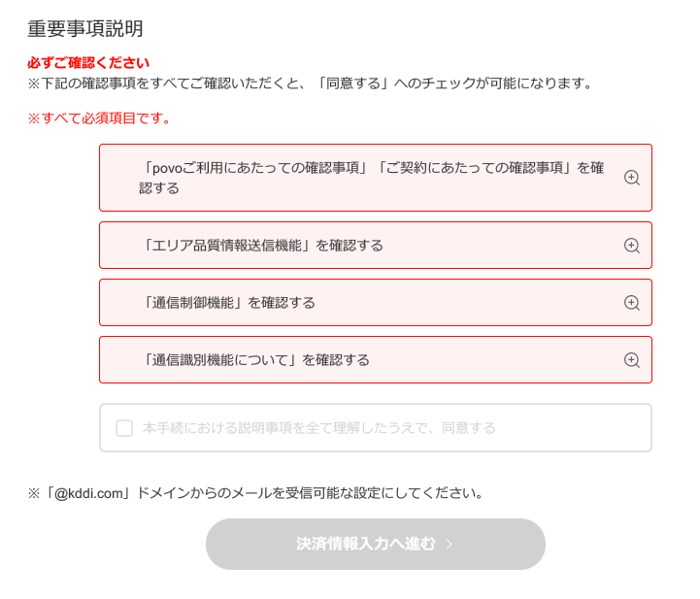The width and height of the screenshot is (700, 599).
Task: Click the red 必ずご確認ください warning
Action: click(88, 63)
